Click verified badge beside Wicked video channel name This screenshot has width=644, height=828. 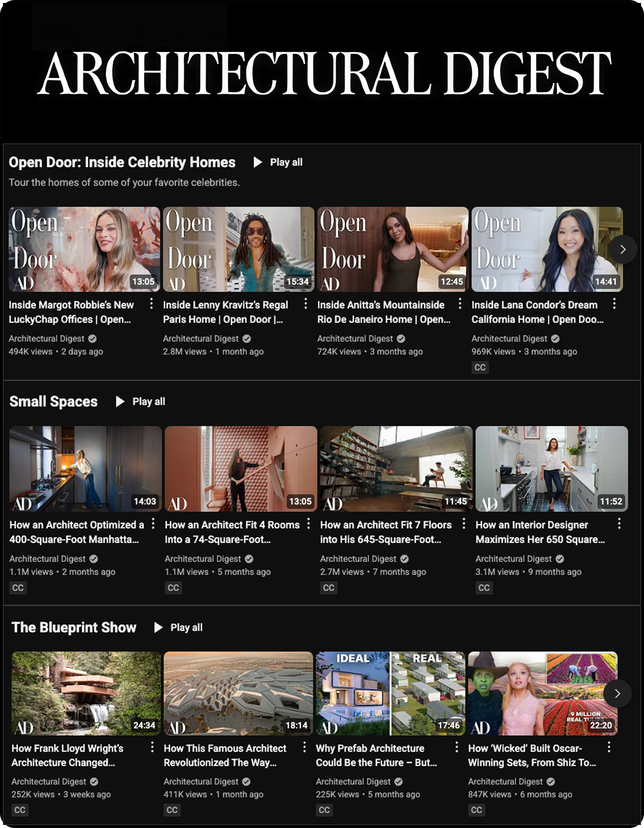coord(551,781)
